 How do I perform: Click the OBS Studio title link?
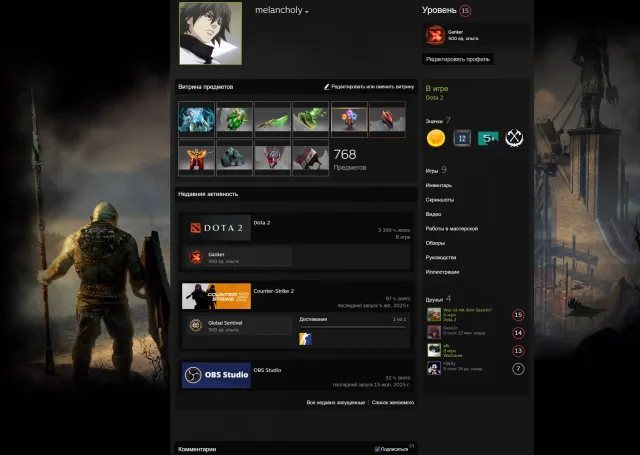267,370
